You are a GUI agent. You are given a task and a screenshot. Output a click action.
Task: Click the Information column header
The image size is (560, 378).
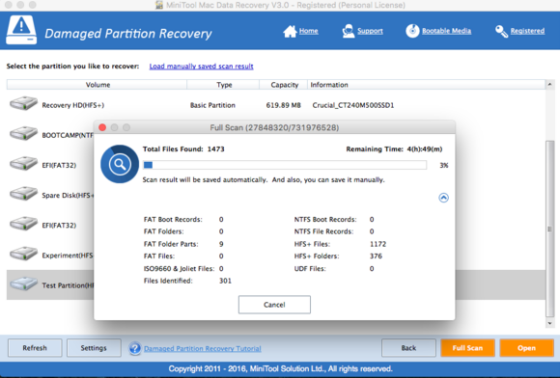click(426, 85)
